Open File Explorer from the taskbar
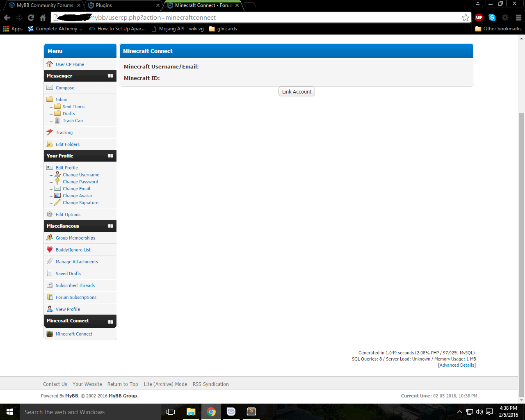This screenshot has height=420, width=525. [x=191, y=412]
